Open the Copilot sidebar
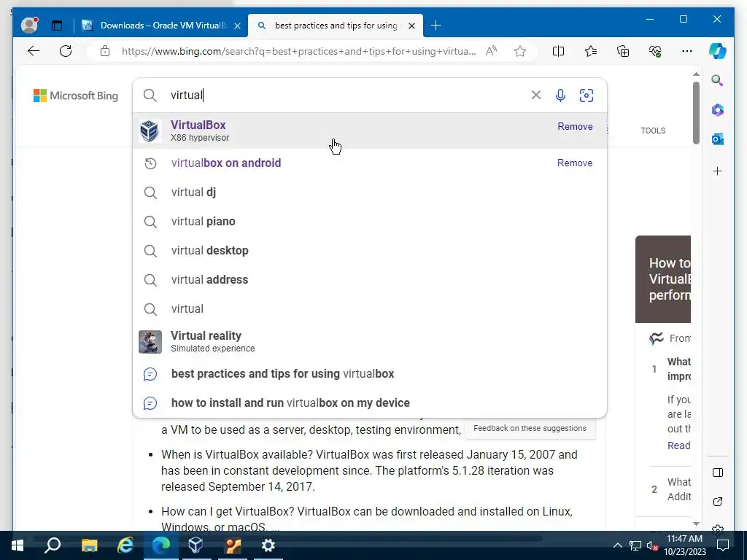Image resolution: width=747 pixels, height=560 pixels. [x=718, y=51]
